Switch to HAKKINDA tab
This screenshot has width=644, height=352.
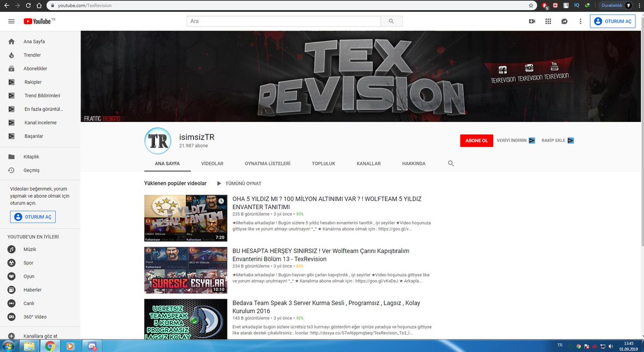click(414, 163)
